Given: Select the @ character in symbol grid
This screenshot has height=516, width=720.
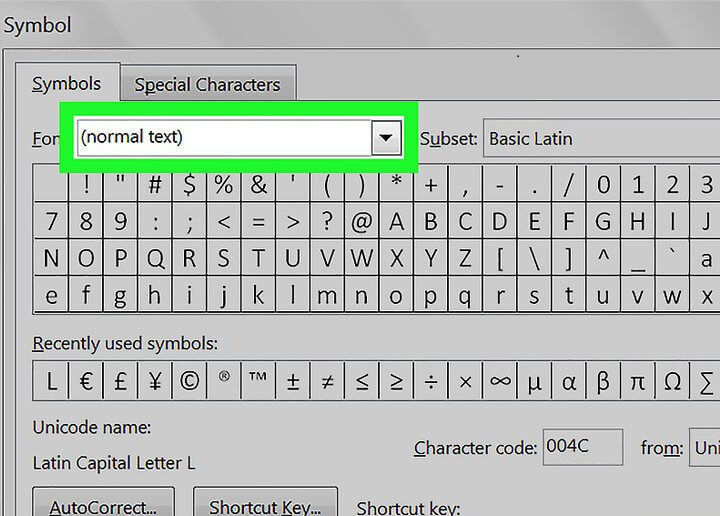Looking at the screenshot, I should pos(362,221).
